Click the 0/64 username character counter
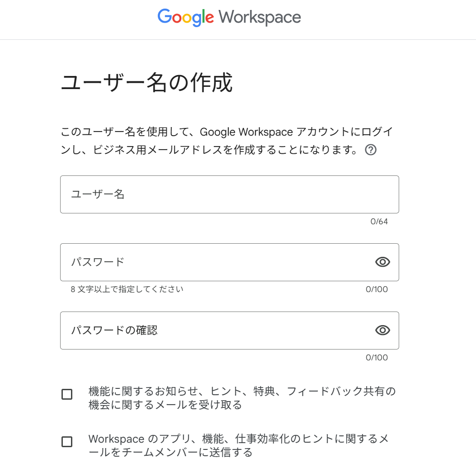 click(x=379, y=222)
